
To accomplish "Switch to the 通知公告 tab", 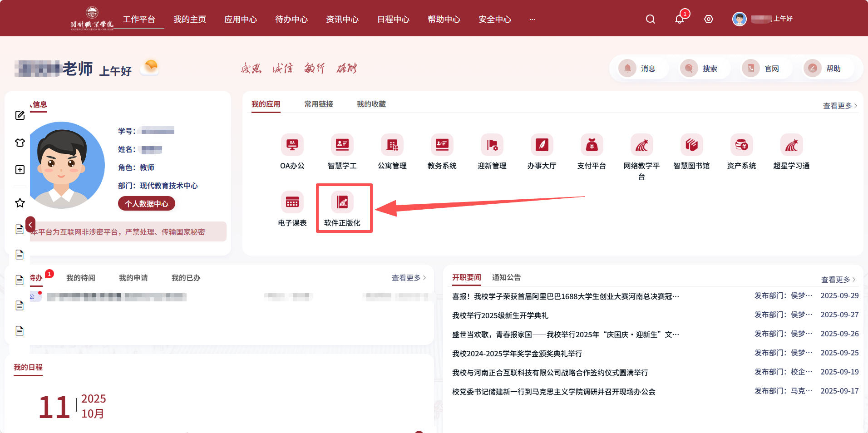I will (506, 277).
